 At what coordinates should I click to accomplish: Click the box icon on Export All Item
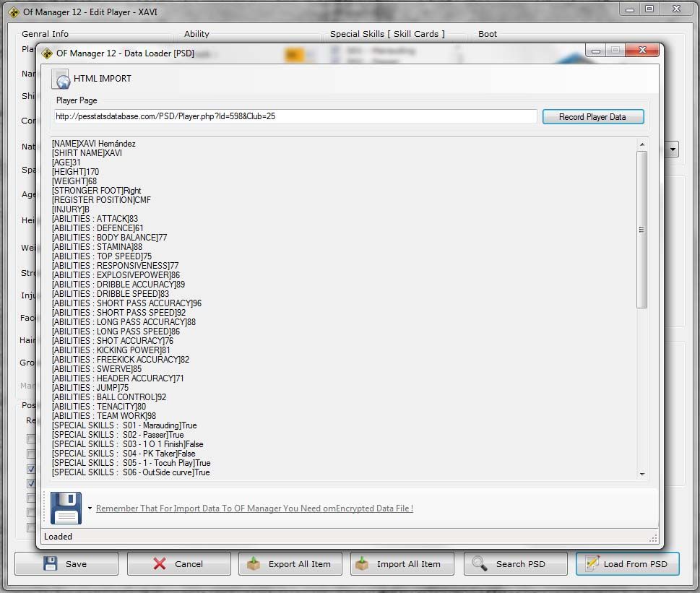254,564
